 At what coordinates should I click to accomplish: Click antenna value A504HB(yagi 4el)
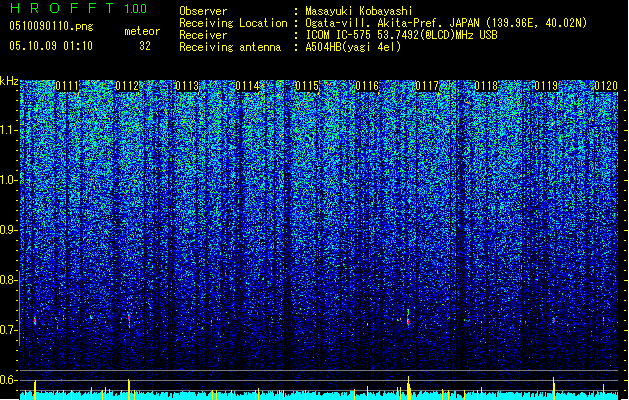353,47
